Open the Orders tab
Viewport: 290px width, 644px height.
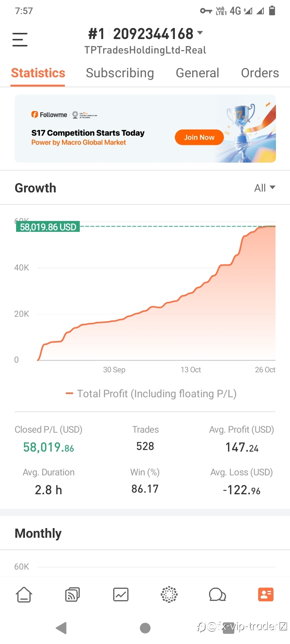(x=260, y=73)
